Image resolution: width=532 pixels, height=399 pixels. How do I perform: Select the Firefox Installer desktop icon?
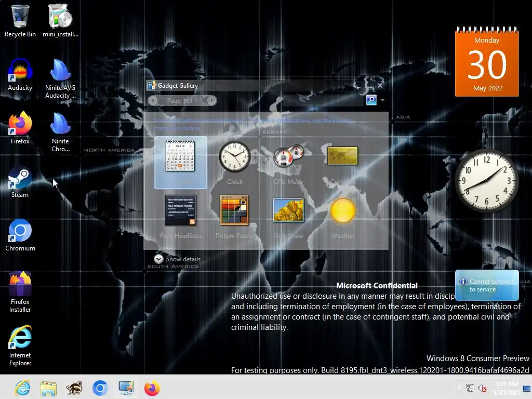(x=20, y=292)
